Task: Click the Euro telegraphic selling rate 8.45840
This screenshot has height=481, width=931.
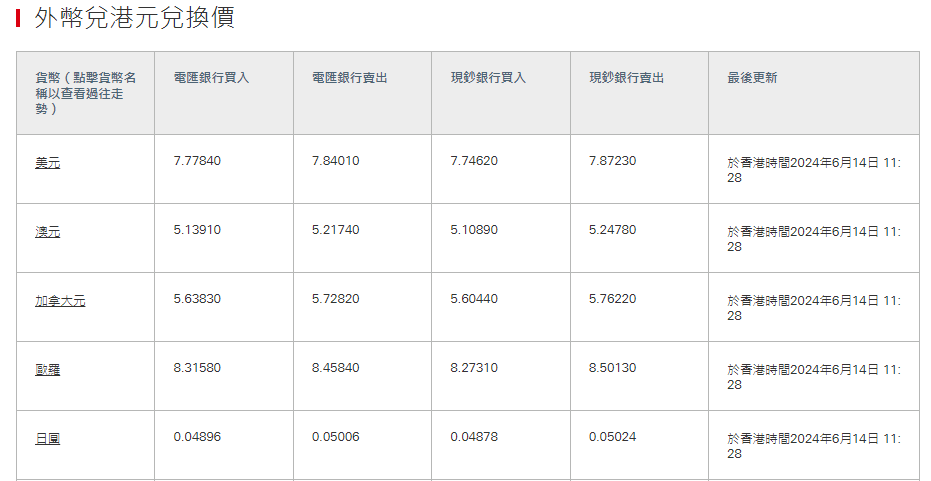Action: point(335,368)
